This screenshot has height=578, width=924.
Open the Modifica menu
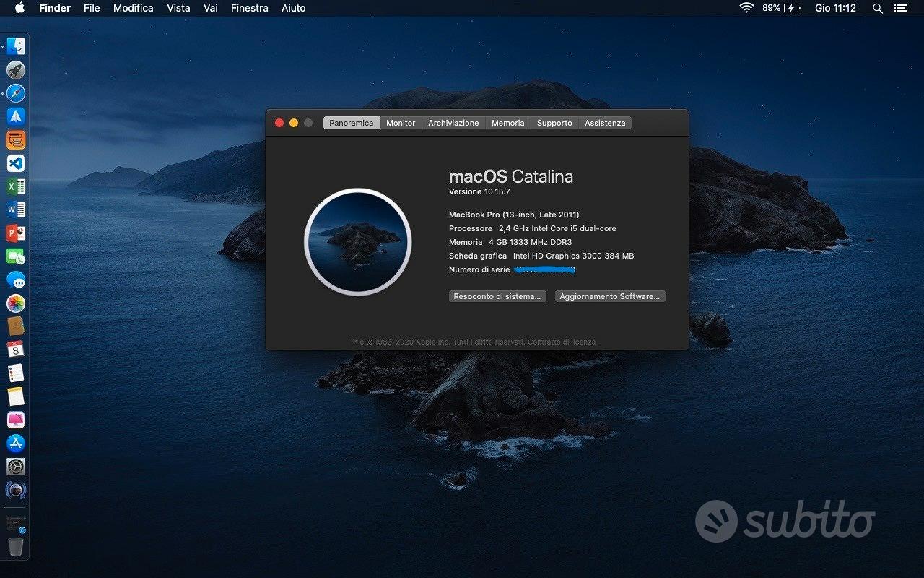(x=133, y=8)
